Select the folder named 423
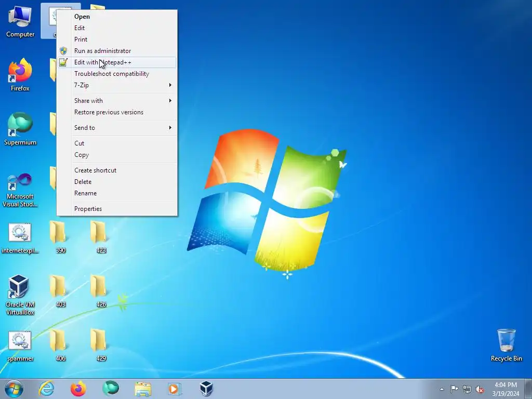The width and height of the screenshot is (532, 399). (101, 237)
